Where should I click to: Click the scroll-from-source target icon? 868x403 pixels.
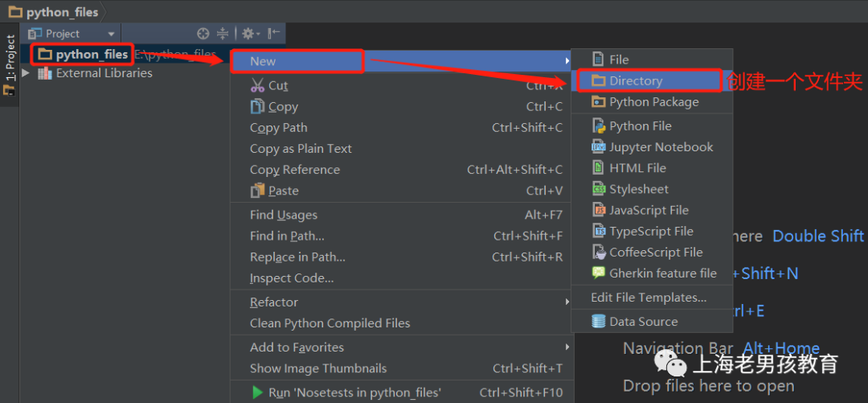pyautogui.click(x=203, y=34)
